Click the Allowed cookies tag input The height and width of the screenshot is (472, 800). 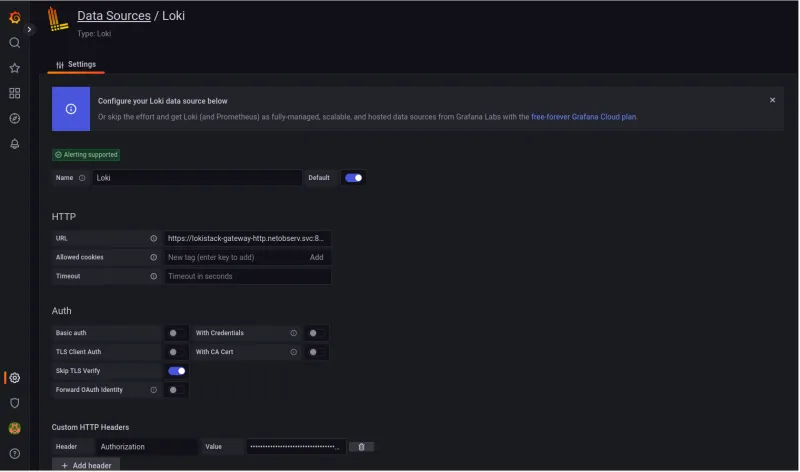[x=235, y=257]
